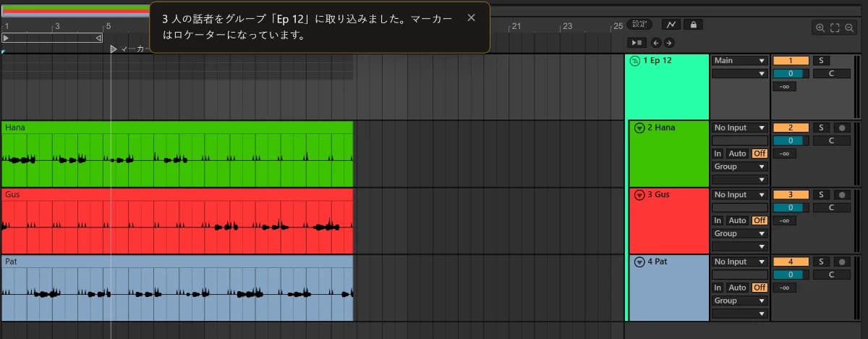The image size is (868, 339).
Task: Set Auto monitoring on Hana track
Action: [x=737, y=154]
